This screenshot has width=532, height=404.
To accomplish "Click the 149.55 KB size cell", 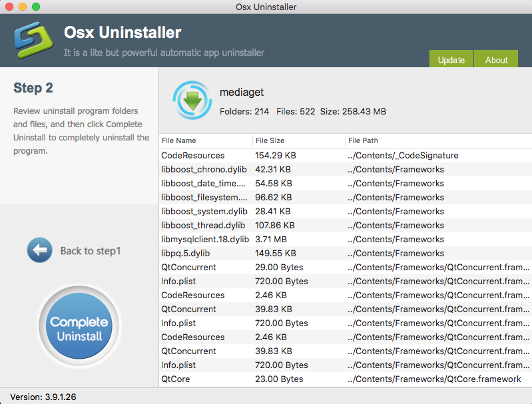I will (x=276, y=254).
